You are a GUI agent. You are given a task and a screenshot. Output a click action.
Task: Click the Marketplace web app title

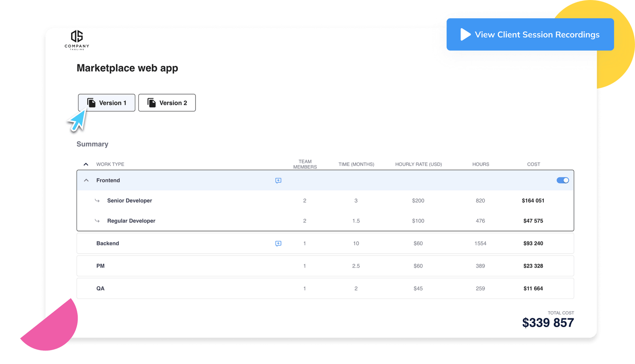click(x=127, y=68)
